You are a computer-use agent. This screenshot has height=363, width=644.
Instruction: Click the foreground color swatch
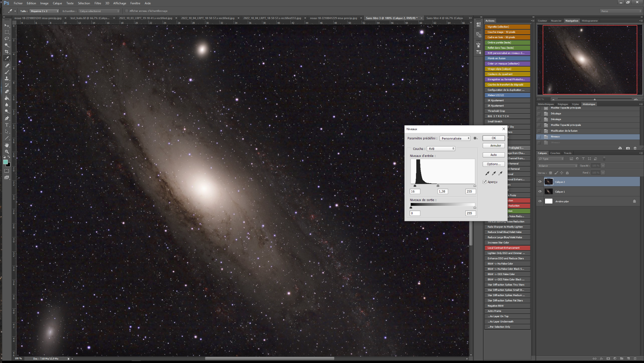tap(5, 162)
